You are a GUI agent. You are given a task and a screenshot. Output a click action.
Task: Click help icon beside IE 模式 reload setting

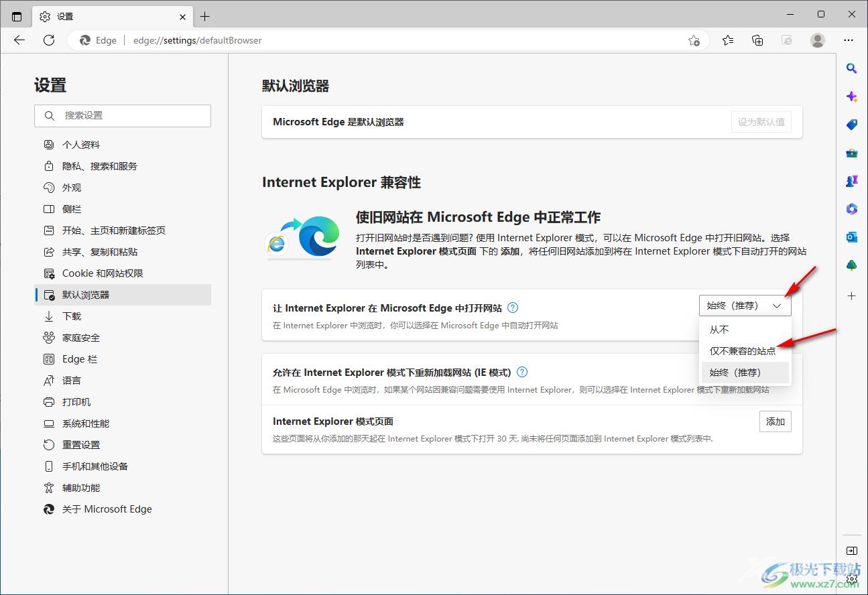[522, 372]
